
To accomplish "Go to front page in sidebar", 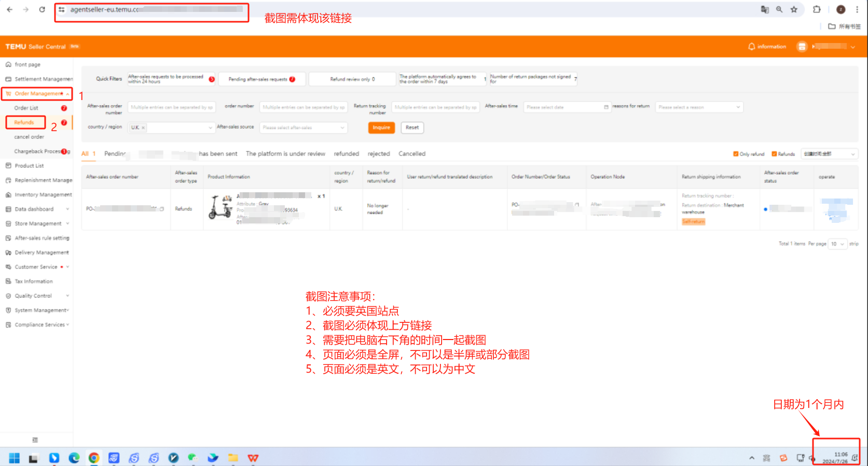I will 27,65.
